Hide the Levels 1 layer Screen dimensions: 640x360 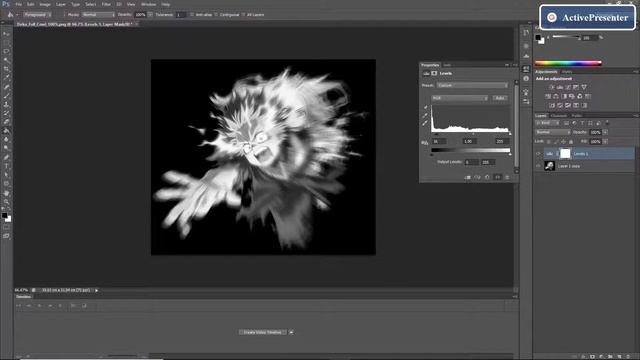pyautogui.click(x=538, y=154)
